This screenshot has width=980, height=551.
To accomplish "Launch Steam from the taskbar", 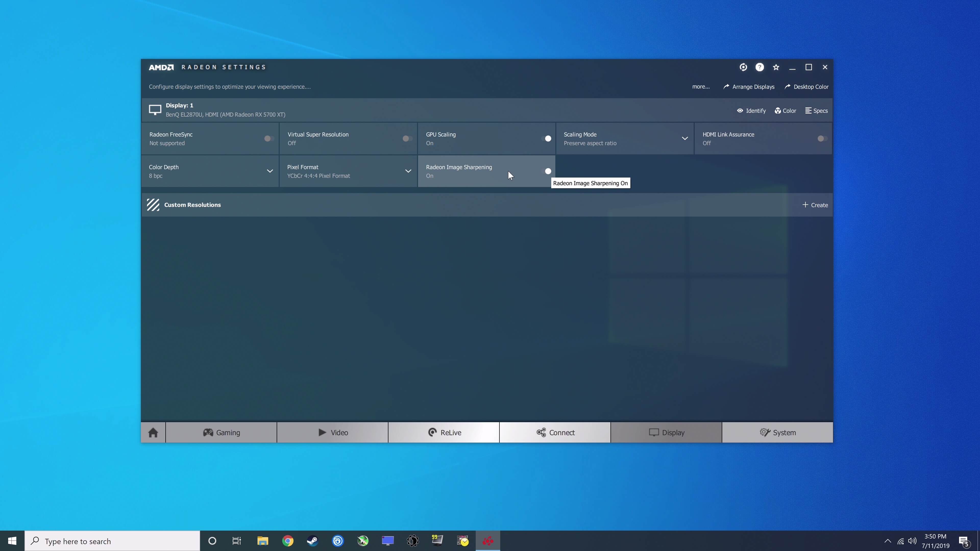I will tap(312, 540).
